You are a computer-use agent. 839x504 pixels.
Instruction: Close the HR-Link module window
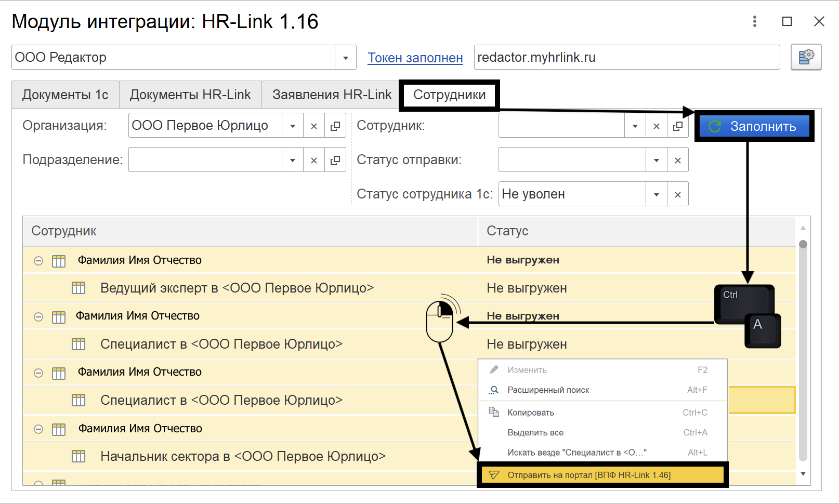tap(819, 21)
